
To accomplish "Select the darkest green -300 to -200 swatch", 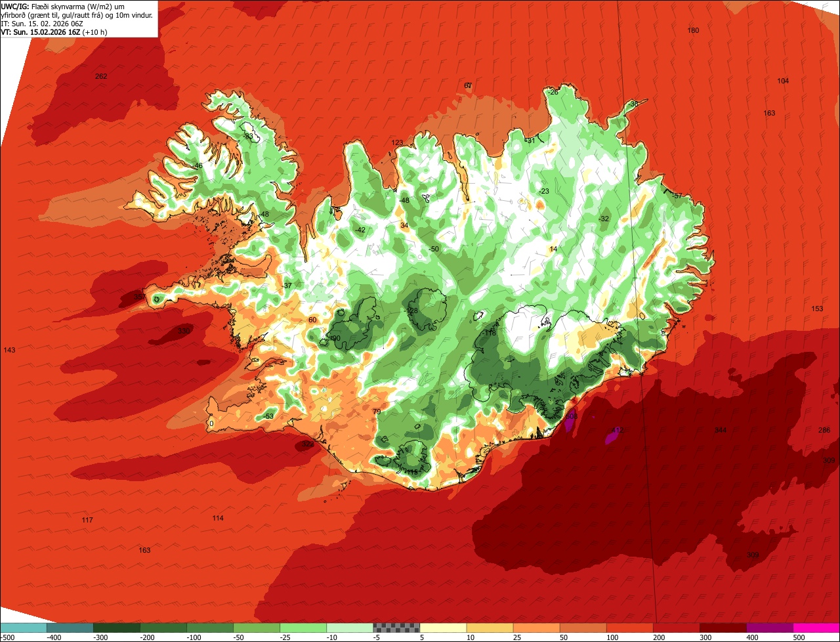I will click(x=117, y=628).
